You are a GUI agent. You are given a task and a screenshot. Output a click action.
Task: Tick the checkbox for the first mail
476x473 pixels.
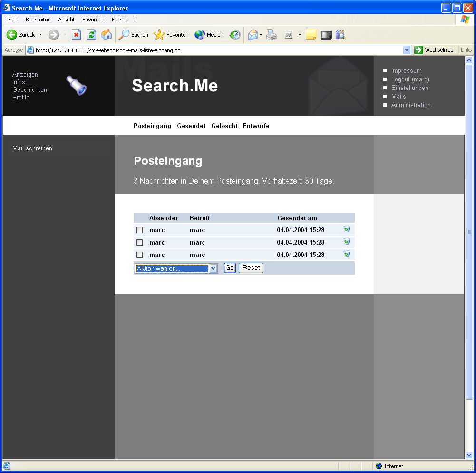click(140, 230)
